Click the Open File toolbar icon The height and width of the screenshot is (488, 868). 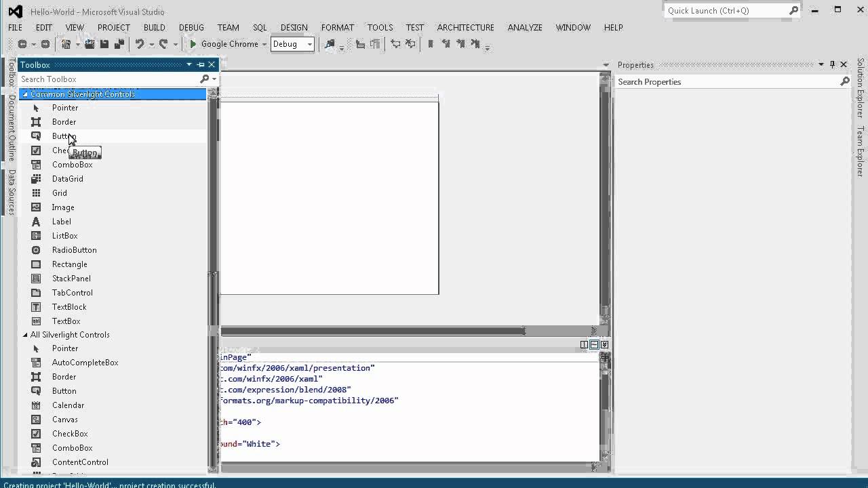[x=90, y=44]
